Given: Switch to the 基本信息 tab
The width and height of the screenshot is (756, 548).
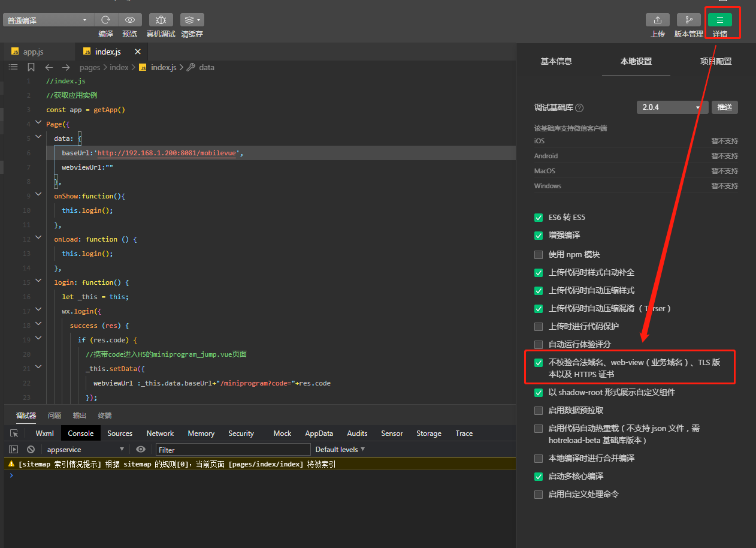Looking at the screenshot, I should pyautogui.click(x=556, y=61).
